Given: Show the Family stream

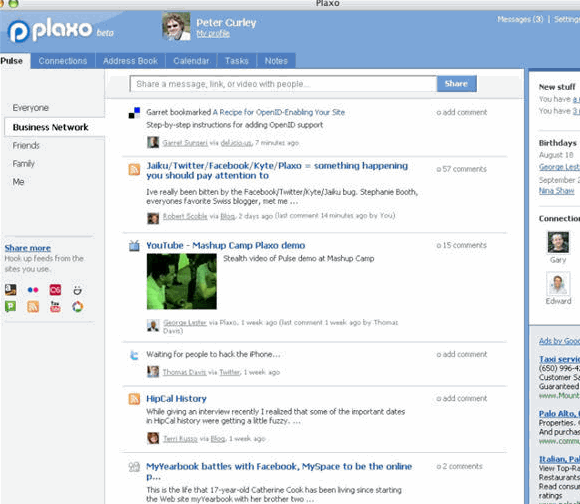Looking at the screenshot, I should (24, 164).
